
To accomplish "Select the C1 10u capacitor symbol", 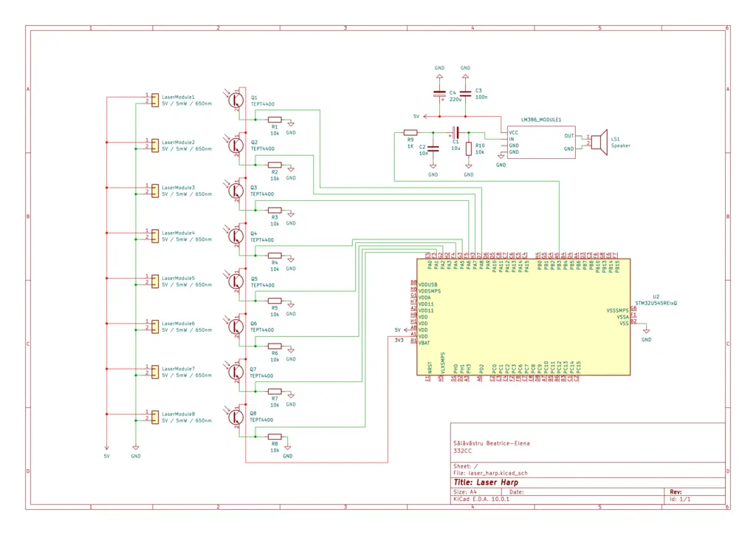I will [456, 132].
